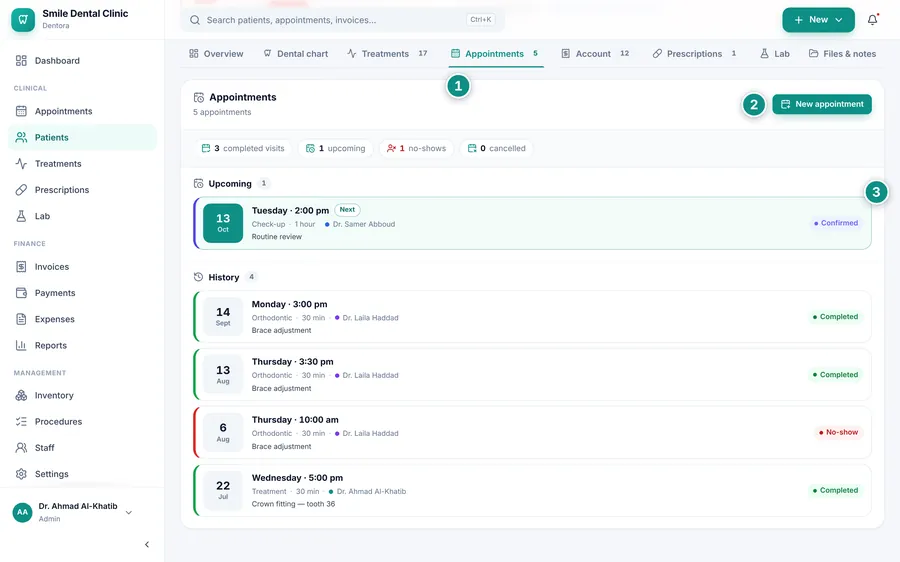
Task: Click the Procedures checklist icon in sidebar
Action: (x=21, y=421)
